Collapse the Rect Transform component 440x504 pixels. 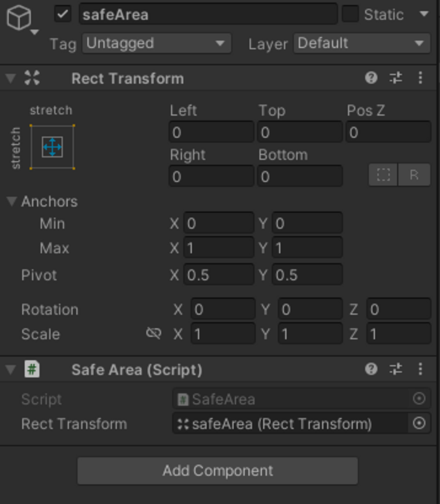11,79
